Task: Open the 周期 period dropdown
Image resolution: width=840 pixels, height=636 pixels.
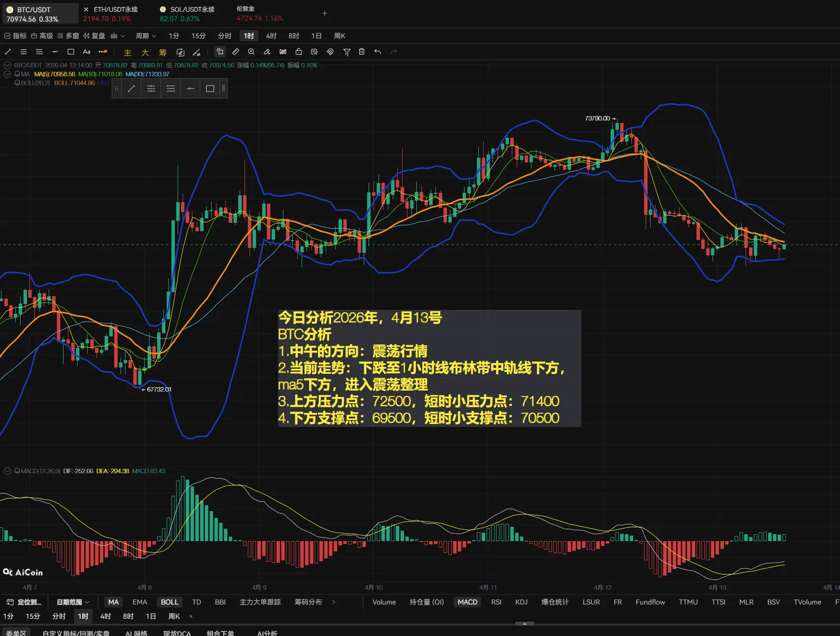Action: [146, 36]
